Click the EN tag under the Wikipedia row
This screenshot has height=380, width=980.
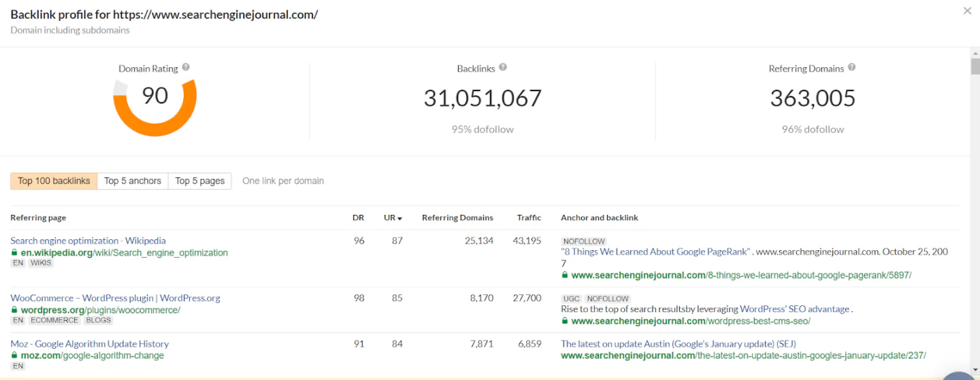pyautogui.click(x=18, y=263)
